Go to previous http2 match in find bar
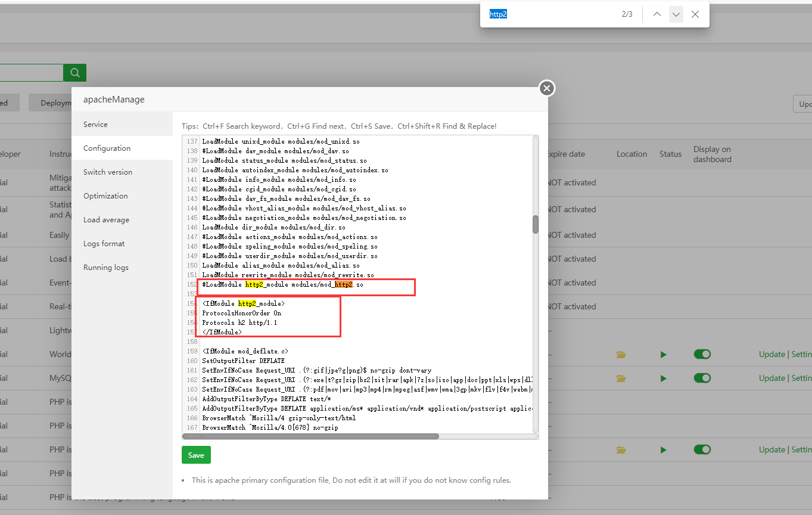Screen dimensions: 812x515 657,14
